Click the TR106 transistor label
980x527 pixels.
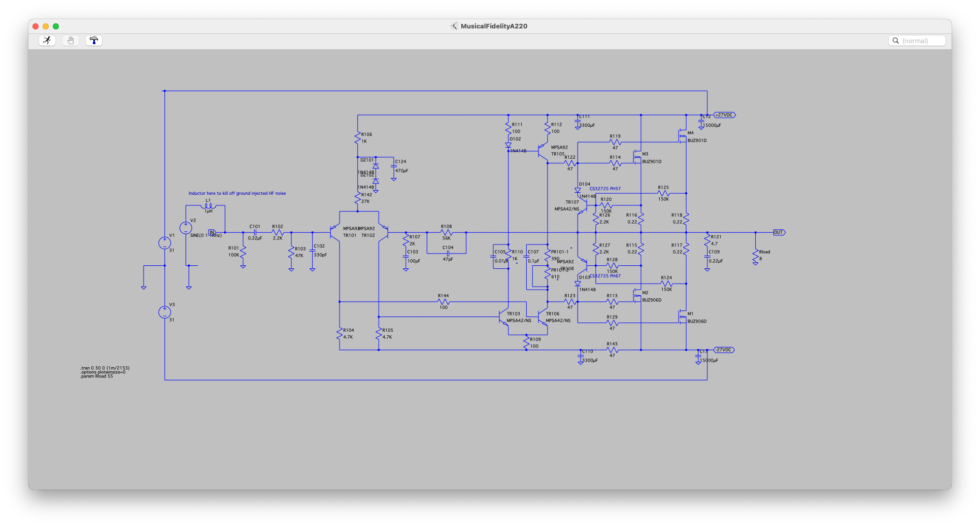(553, 314)
